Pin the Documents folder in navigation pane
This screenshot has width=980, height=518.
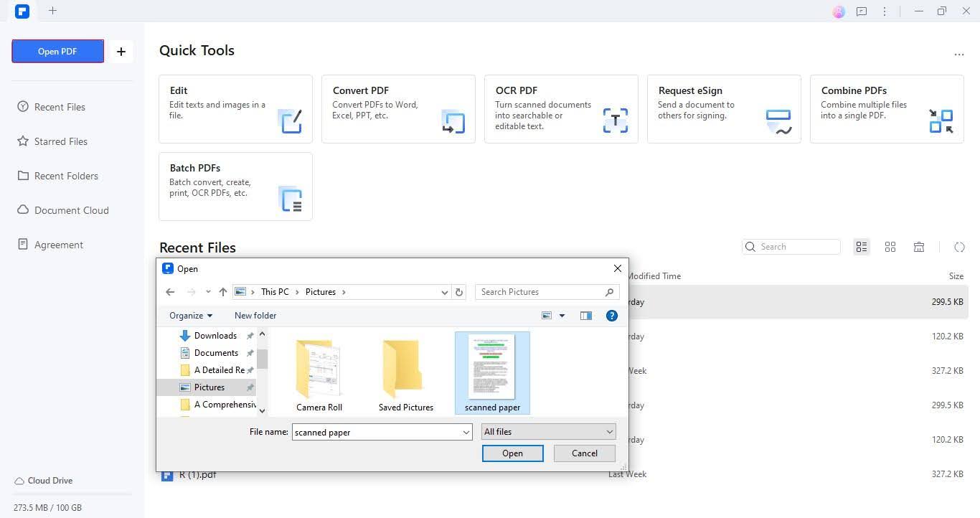pyautogui.click(x=250, y=352)
